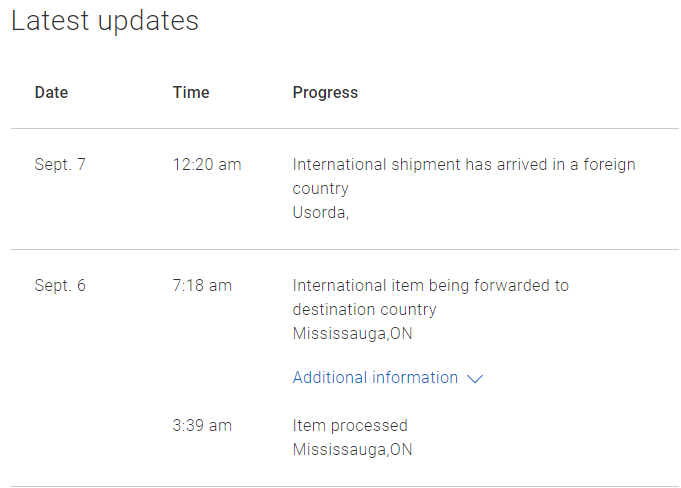The height and width of the screenshot is (488, 681).
Task: Click the Usorda location text
Action: point(320,213)
